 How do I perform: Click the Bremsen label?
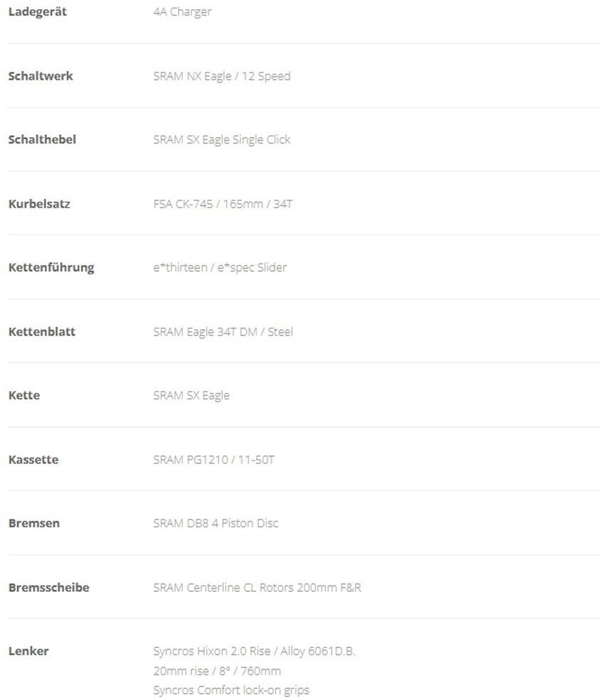coord(34,523)
